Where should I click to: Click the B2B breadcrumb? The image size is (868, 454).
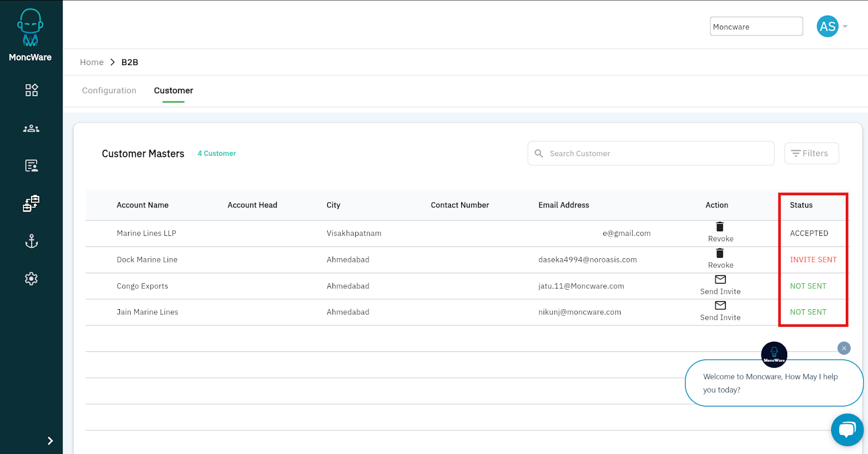[130, 62]
